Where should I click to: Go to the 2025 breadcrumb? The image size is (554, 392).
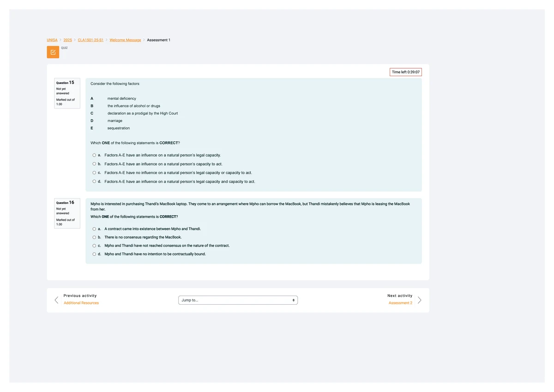click(x=67, y=40)
